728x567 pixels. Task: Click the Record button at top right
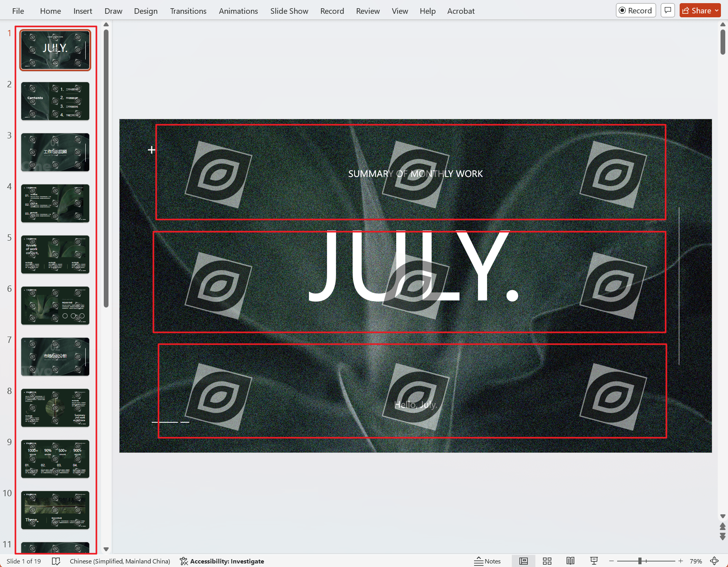(636, 11)
